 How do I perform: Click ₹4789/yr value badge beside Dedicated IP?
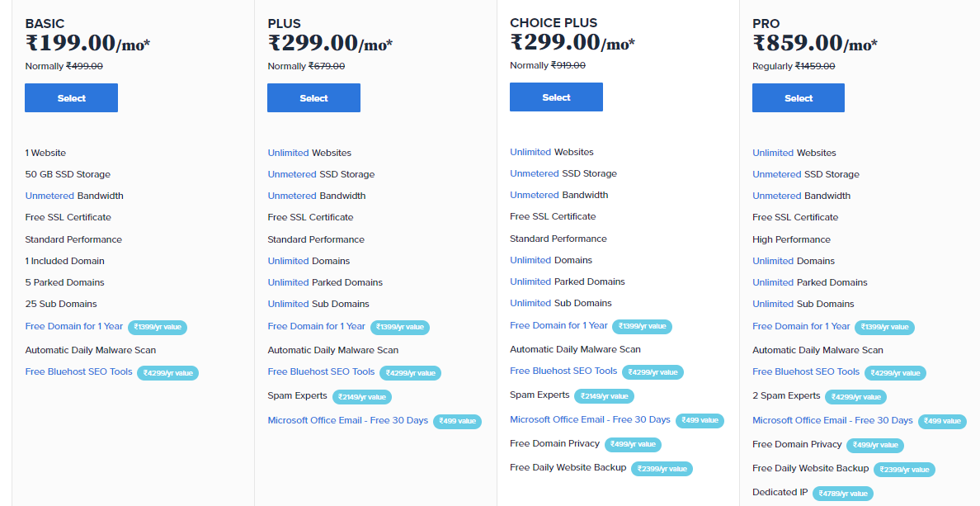tap(843, 494)
